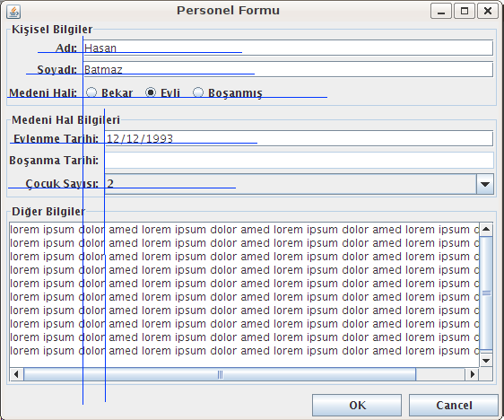Click the horizontal scroll left arrow
This screenshot has width=504, height=420.
point(16,374)
